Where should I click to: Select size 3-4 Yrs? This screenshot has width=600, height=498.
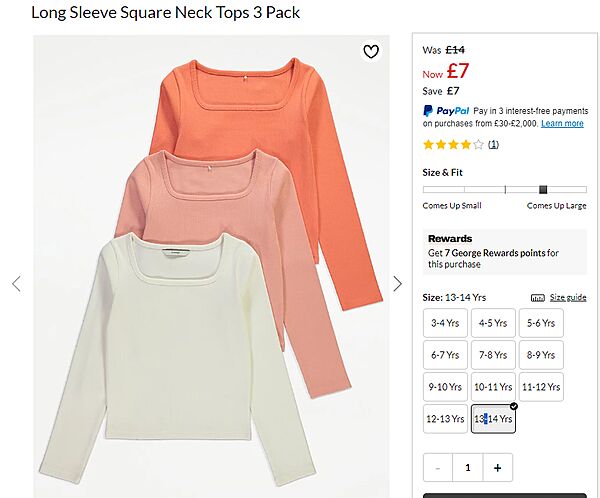coord(445,323)
